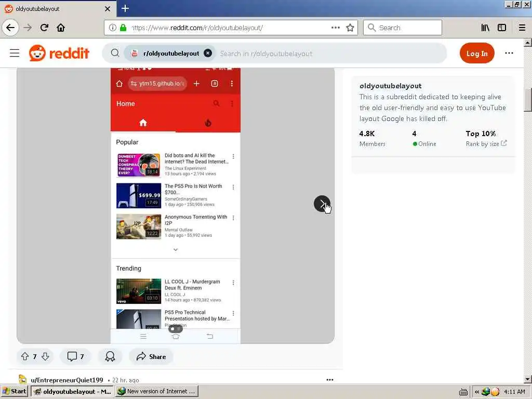Click the 4 Online indicator
The height and width of the screenshot is (399, 532).
tap(424, 138)
